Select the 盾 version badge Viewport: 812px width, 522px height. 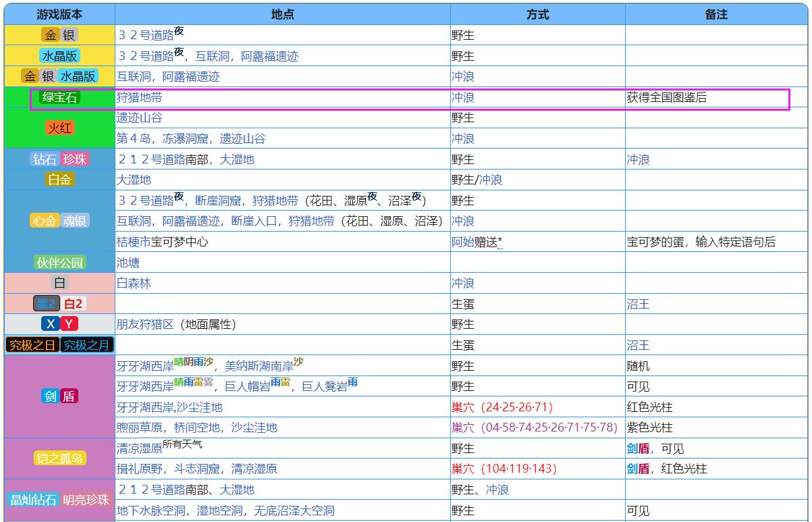68,396
